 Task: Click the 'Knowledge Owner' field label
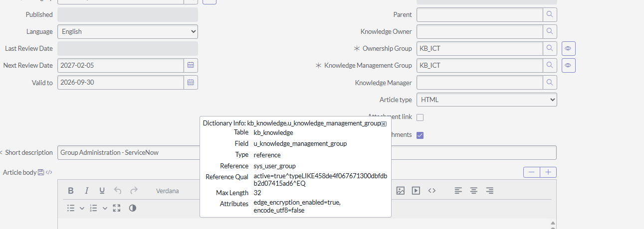click(386, 31)
